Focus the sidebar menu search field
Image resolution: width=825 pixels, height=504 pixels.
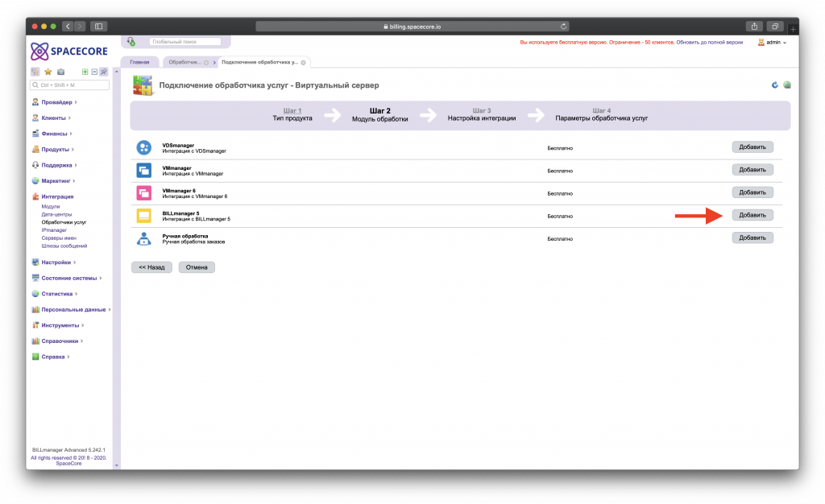(x=69, y=85)
